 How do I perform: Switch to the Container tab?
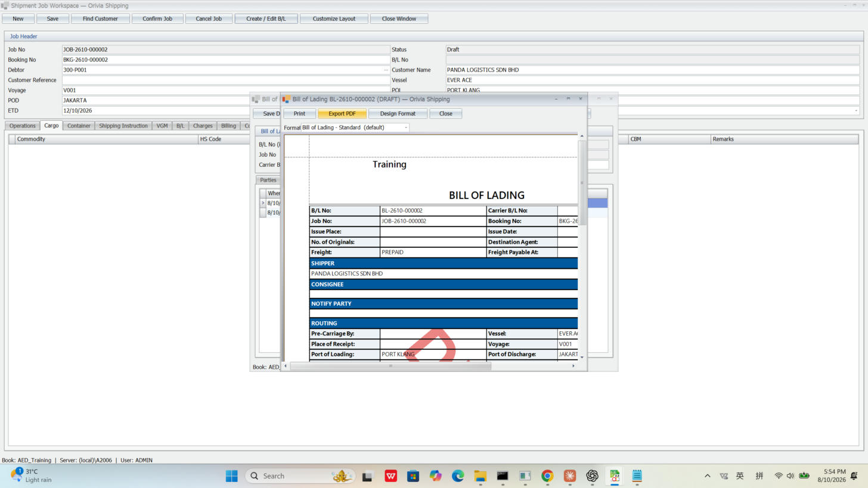pos(79,126)
